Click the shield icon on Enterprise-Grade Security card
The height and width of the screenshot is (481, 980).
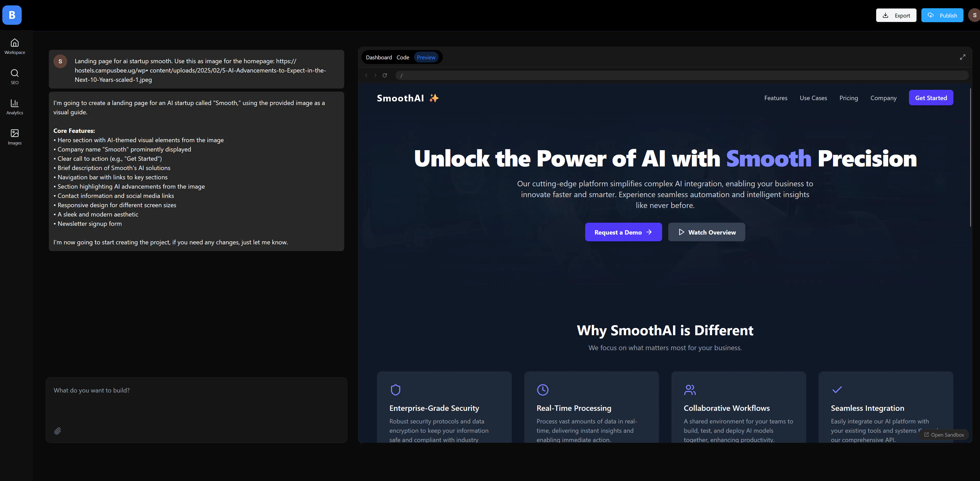tap(396, 390)
